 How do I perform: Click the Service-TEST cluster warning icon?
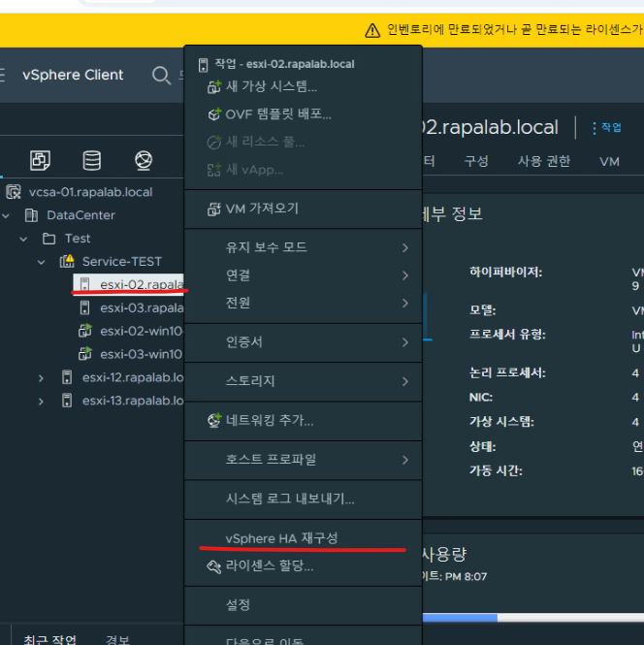[67, 261]
